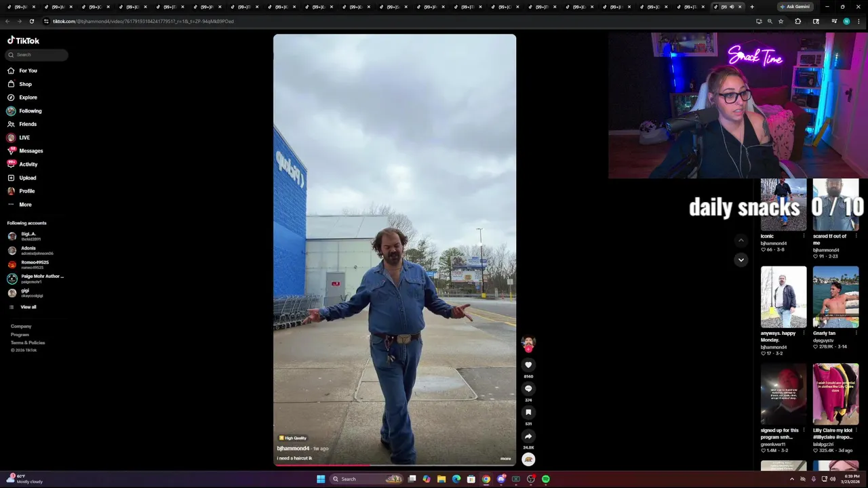Open the Shop section
This screenshot has width=868, height=488.
[x=20, y=84]
